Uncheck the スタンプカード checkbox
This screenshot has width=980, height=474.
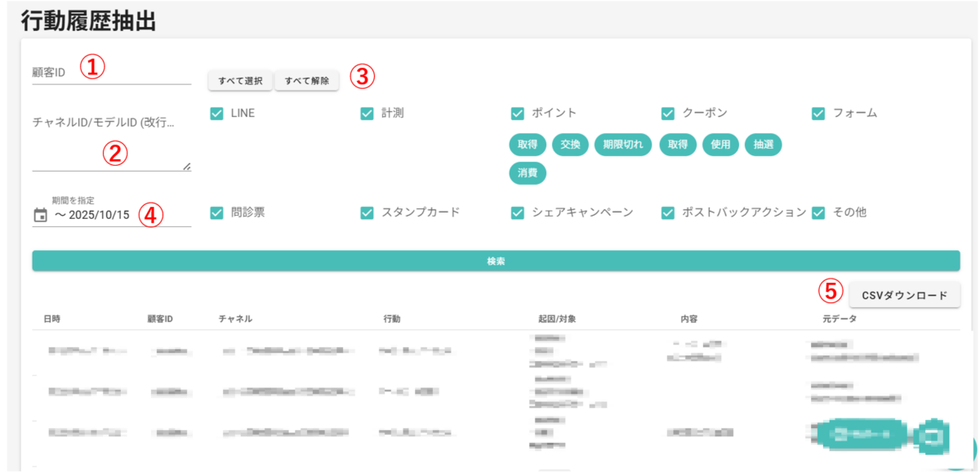tap(367, 212)
